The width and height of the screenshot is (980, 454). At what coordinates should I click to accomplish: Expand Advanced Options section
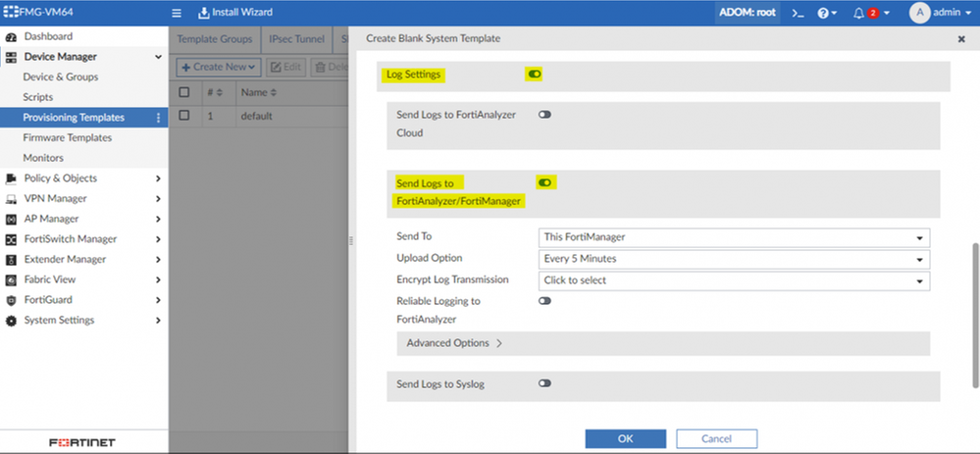click(x=449, y=343)
